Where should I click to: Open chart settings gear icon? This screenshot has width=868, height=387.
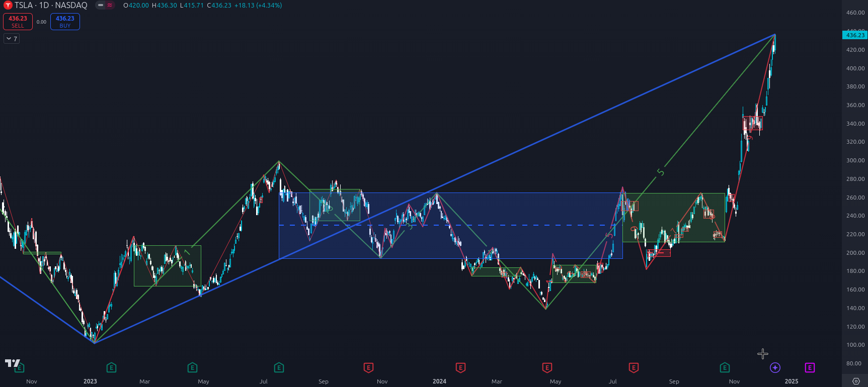[856, 381]
